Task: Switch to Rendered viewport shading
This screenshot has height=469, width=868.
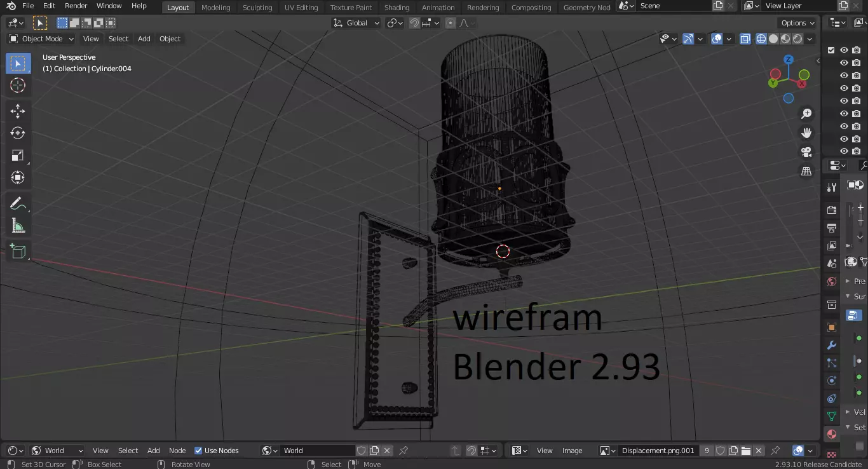Action: pyautogui.click(x=797, y=39)
